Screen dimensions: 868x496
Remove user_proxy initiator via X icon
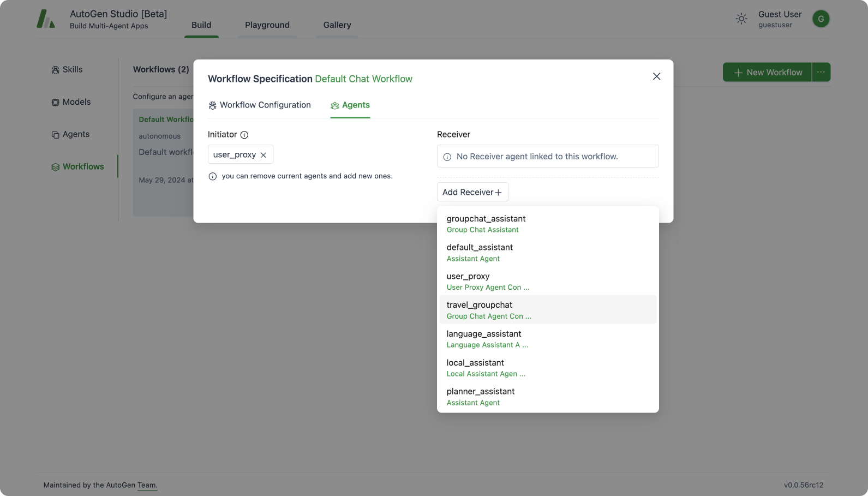point(264,155)
